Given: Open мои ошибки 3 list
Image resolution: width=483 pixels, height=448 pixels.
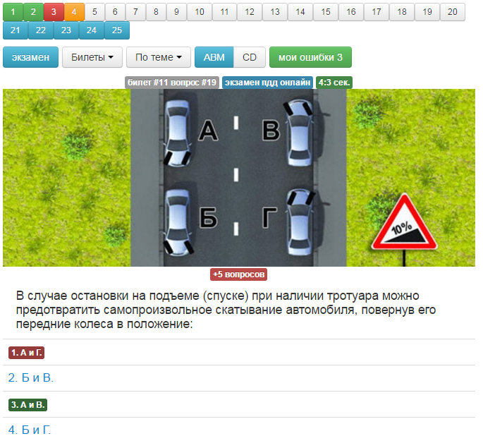Looking at the screenshot, I should point(310,57).
